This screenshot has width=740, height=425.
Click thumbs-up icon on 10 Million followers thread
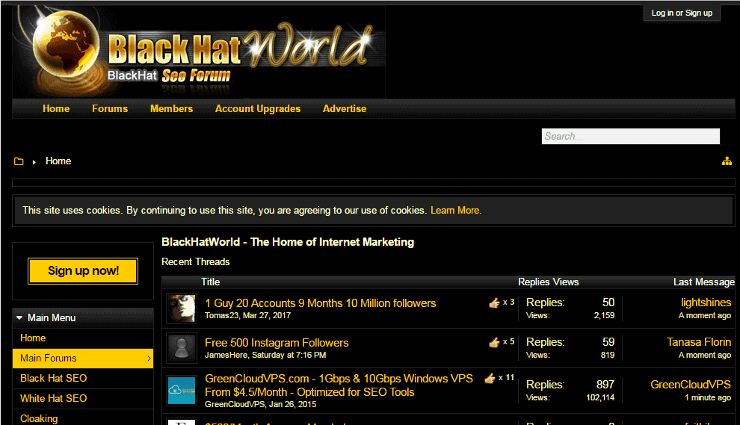click(494, 303)
